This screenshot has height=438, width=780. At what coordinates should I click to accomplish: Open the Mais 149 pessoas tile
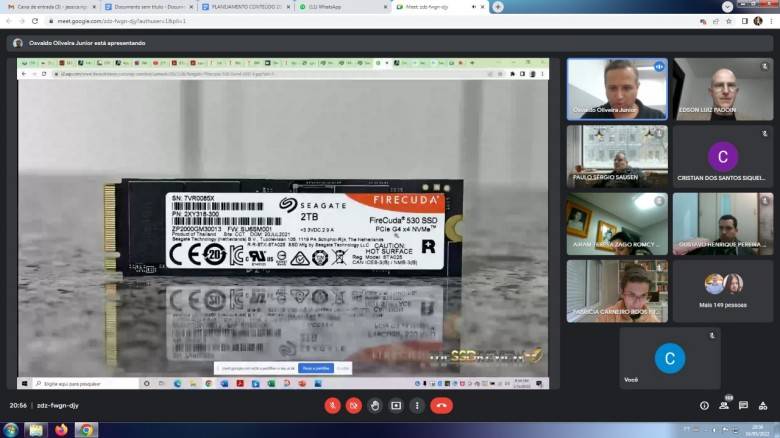[x=723, y=291]
